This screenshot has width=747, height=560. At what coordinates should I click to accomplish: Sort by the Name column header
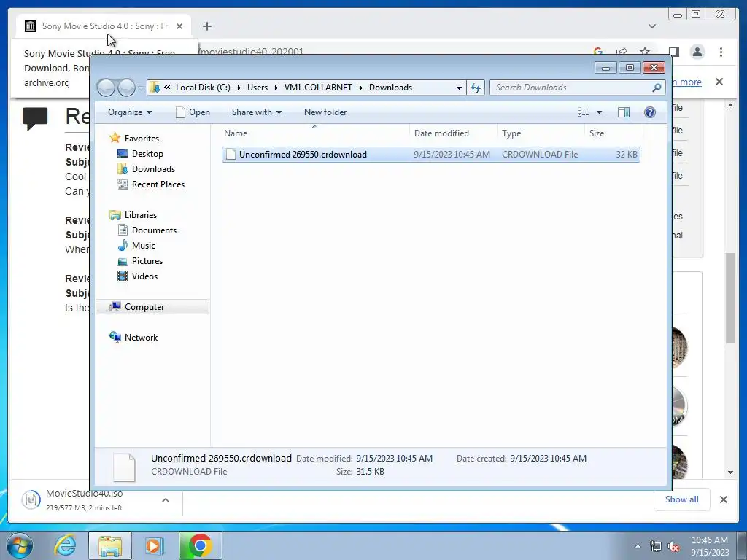(314, 133)
